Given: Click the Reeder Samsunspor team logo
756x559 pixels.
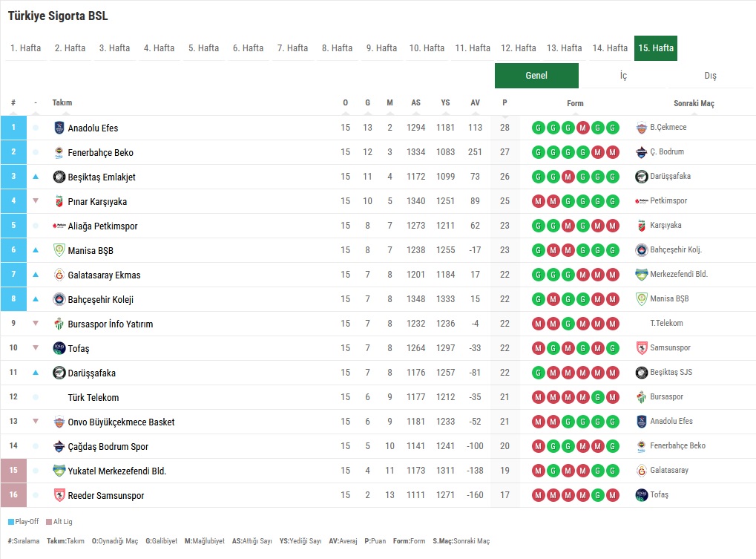Looking at the screenshot, I should point(59,495).
